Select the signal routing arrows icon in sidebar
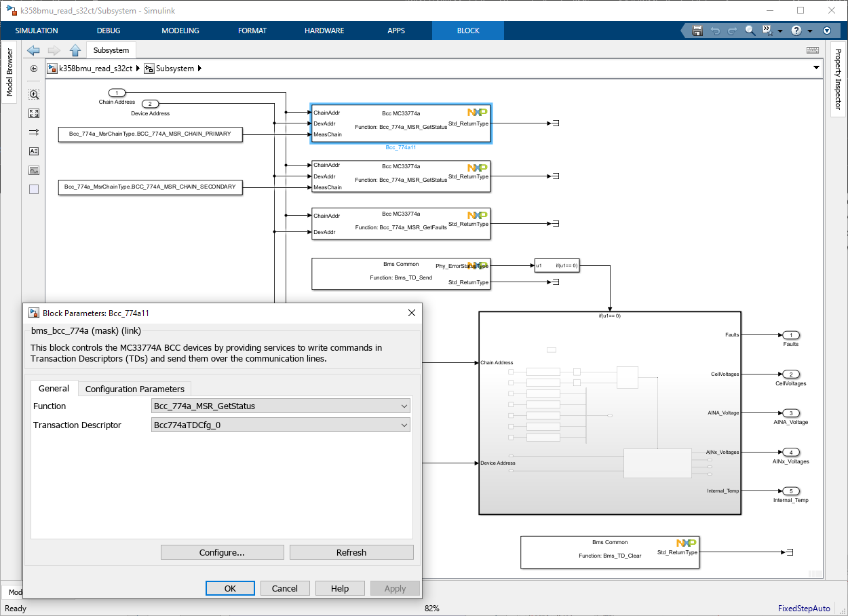848x616 pixels. click(x=33, y=132)
